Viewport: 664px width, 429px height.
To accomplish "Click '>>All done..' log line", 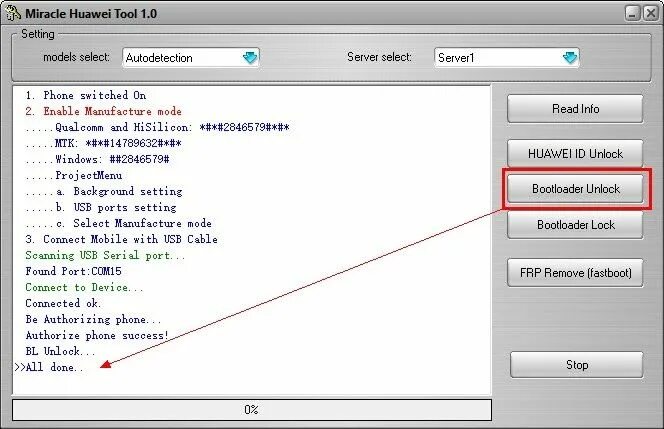I will (x=49, y=367).
